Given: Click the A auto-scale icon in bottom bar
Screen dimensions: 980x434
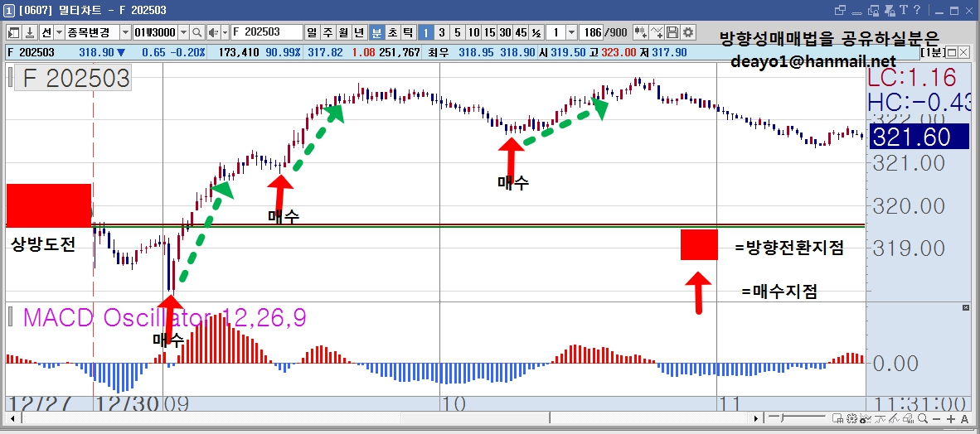Looking at the screenshot, I should pos(965,419).
